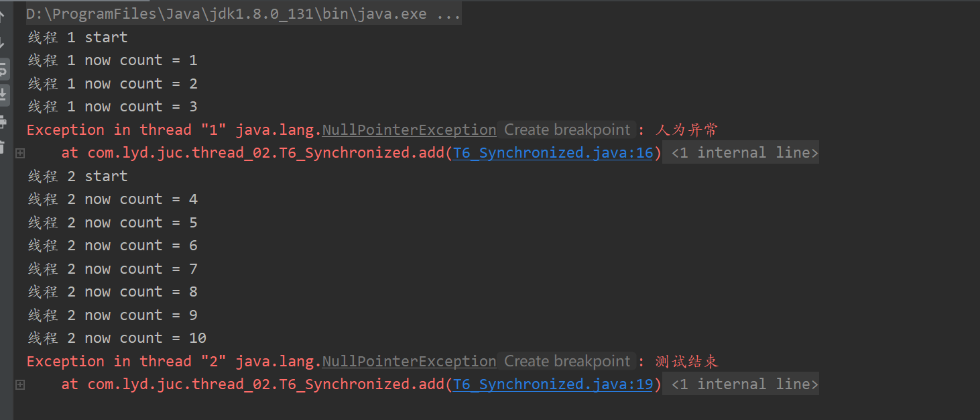Expand stack trace fold under thread "2" exception
The image size is (980, 420).
pyautogui.click(x=20, y=384)
